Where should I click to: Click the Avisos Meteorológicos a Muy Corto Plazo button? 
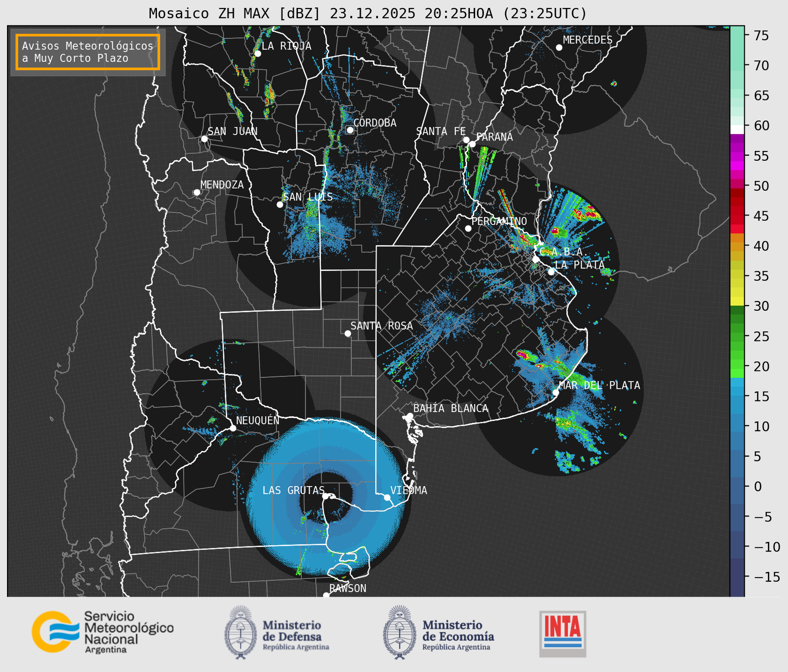pos(88,52)
